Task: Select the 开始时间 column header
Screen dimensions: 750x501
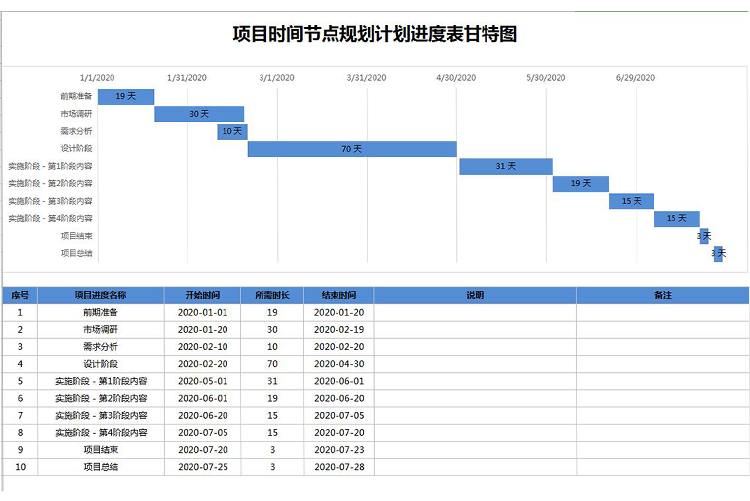Action: [203, 295]
